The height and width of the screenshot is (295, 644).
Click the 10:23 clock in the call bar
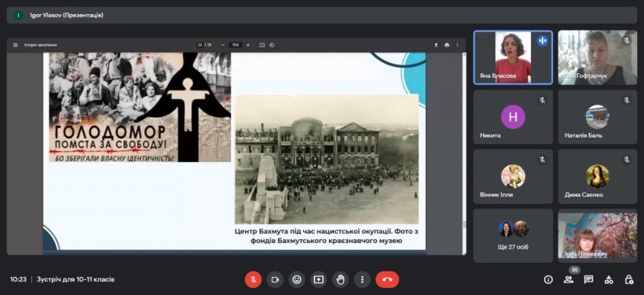19,279
